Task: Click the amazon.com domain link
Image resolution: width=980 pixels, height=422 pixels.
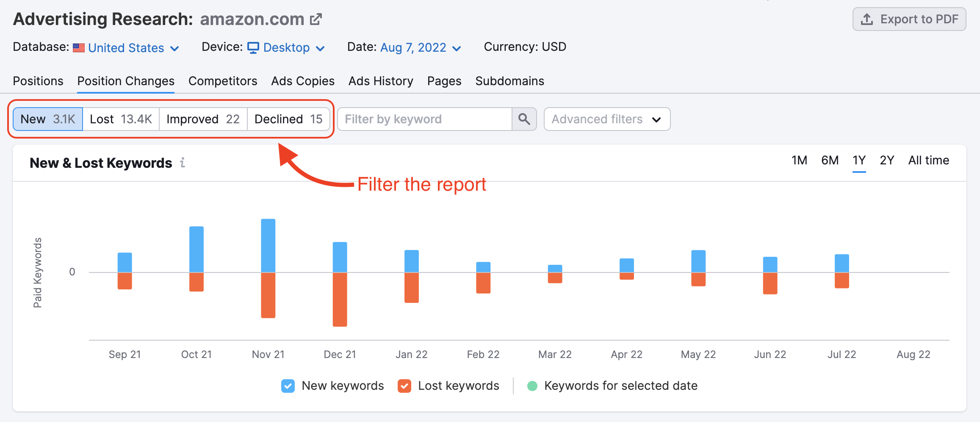Action: 252,19
